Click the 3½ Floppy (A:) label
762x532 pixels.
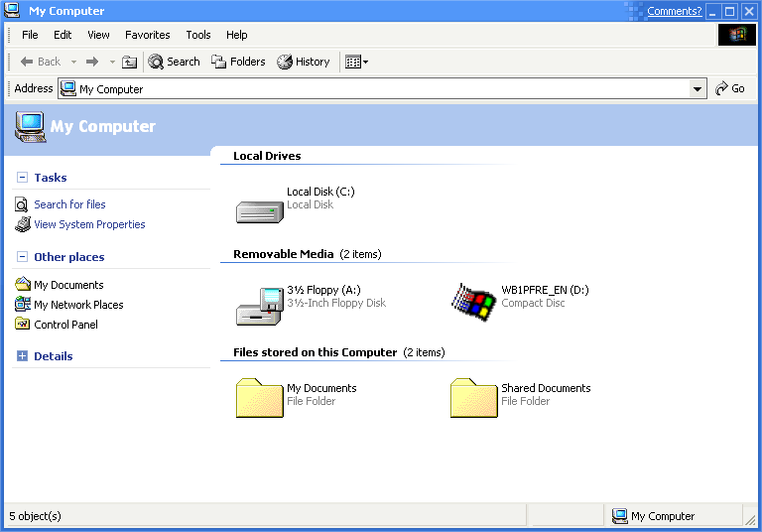[323, 290]
